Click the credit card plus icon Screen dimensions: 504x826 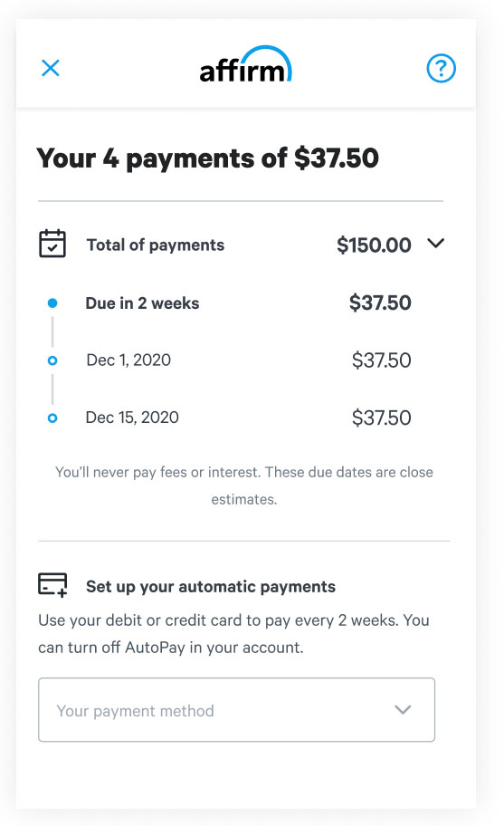click(52, 585)
